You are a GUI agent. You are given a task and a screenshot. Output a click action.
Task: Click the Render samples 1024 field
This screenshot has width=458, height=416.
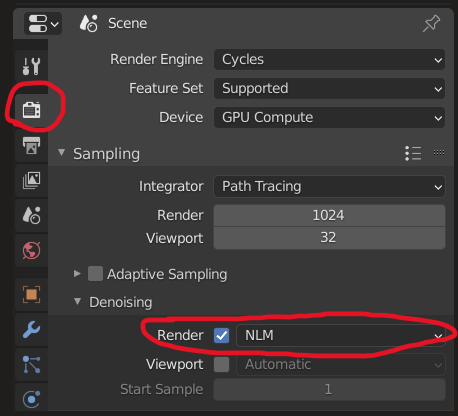(x=329, y=215)
